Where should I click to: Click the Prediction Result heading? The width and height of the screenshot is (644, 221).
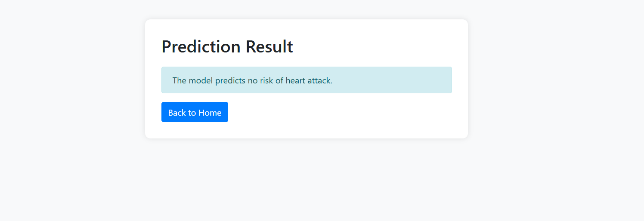pos(227,46)
